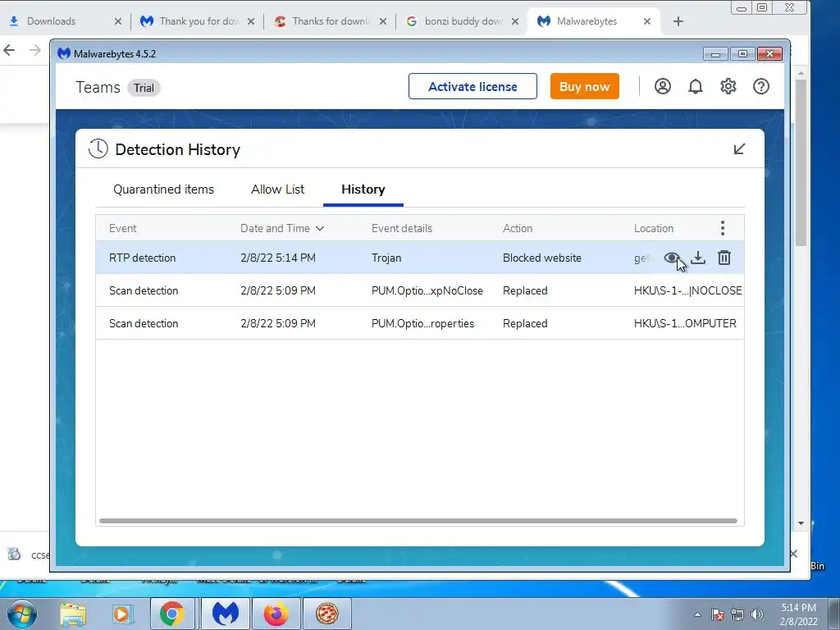Close the Downloads browser tab
This screenshot has width=840, height=630.
click(x=118, y=21)
